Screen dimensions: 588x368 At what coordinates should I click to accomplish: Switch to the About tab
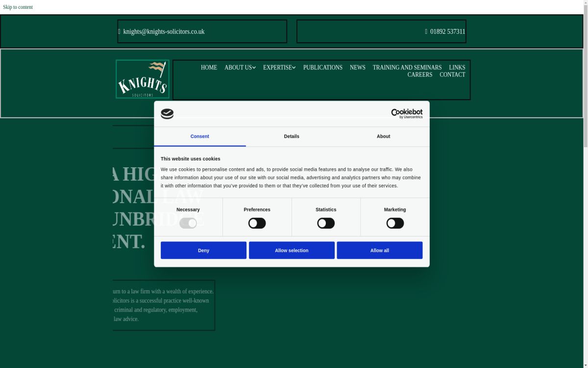383,136
